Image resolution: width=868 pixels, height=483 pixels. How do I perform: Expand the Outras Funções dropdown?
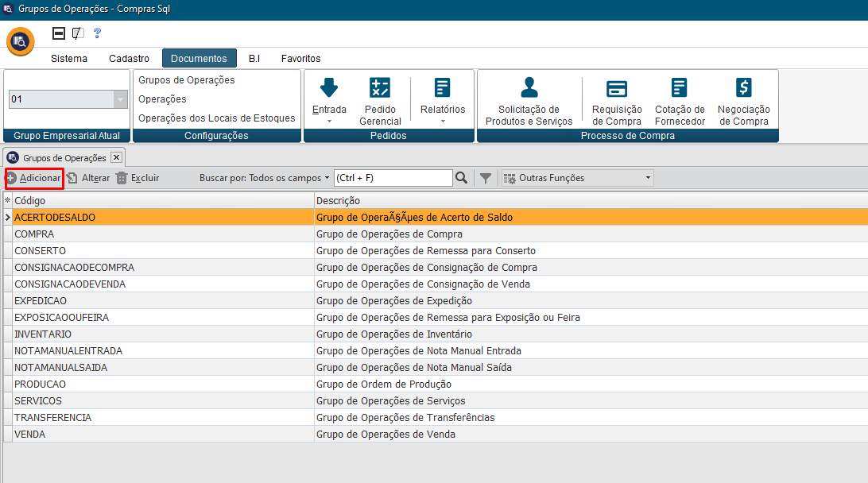[648, 178]
